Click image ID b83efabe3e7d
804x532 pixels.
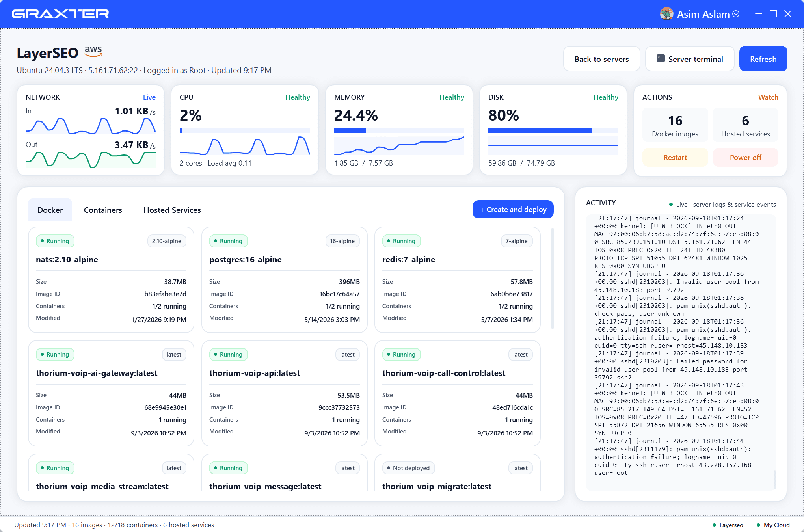[165, 294]
